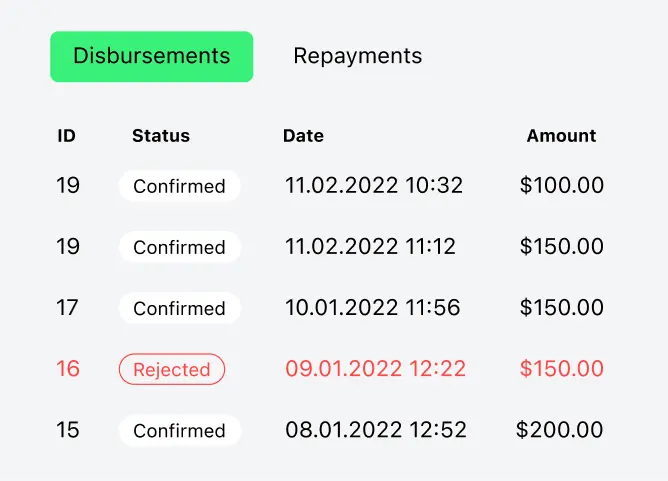This screenshot has width=668, height=481.
Task: Select the Disbursements tab
Action: [152, 56]
